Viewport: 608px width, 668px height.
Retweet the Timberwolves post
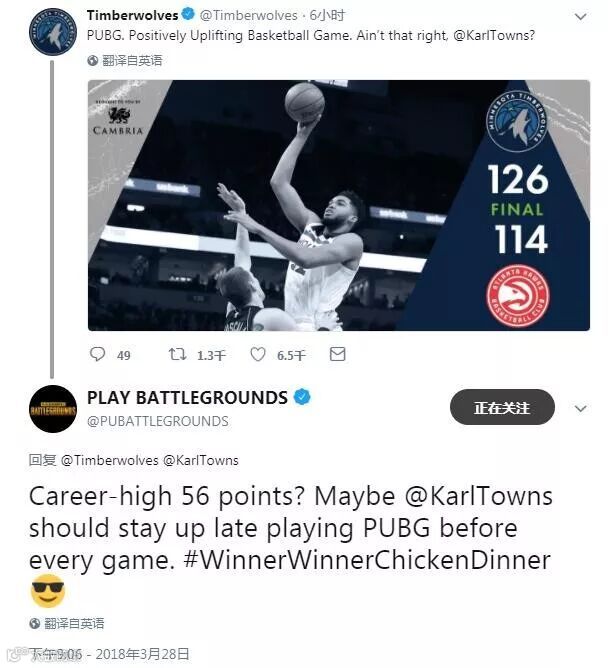coord(177,354)
